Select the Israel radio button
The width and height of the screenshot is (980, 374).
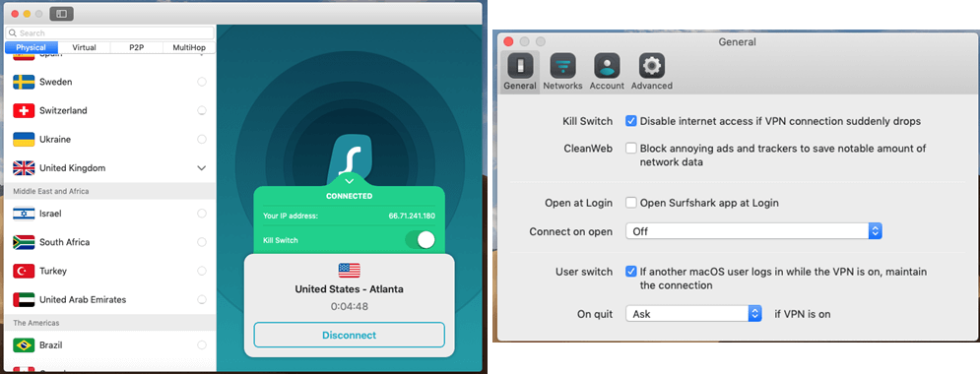pos(202,214)
